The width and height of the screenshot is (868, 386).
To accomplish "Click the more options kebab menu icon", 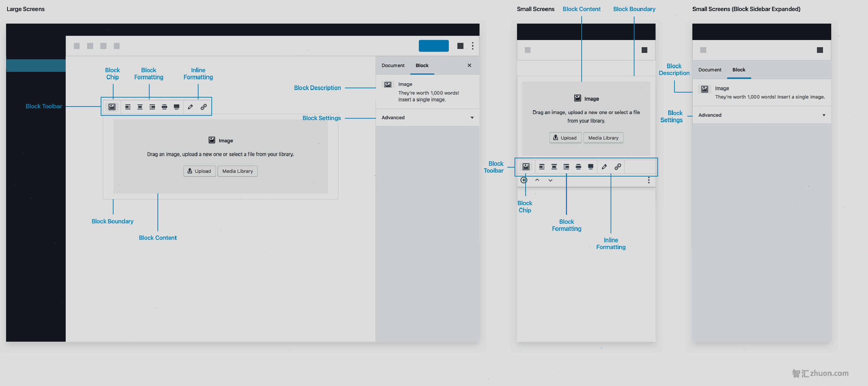I will tap(473, 45).
